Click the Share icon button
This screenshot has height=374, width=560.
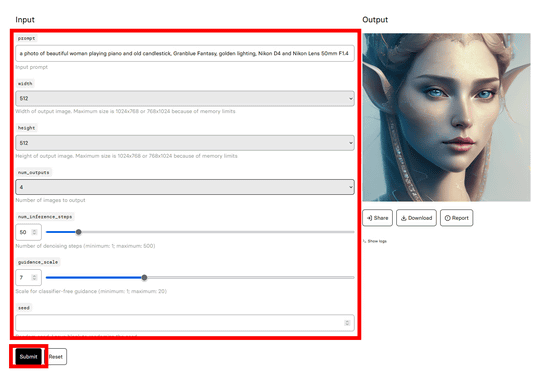pos(377,218)
